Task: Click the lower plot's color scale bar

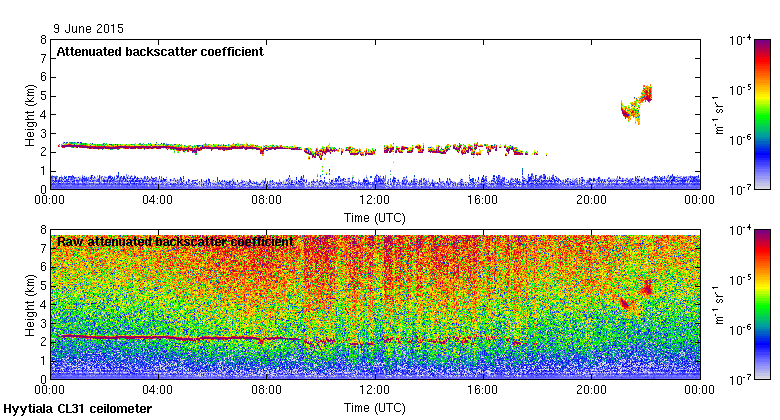Action: coord(762,305)
